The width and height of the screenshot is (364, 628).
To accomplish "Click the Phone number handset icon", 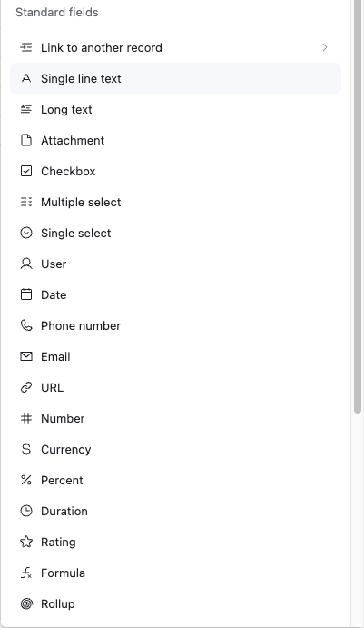I will tap(26, 325).
